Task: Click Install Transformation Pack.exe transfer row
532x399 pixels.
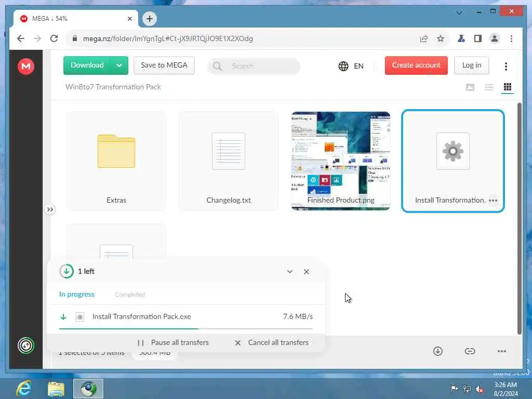Action: (x=186, y=316)
